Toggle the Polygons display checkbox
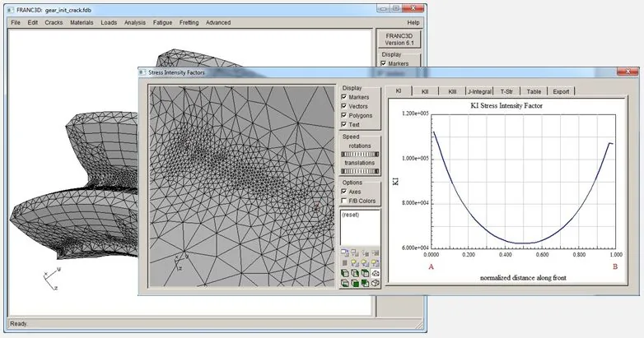The width and height of the screenshot is (644, 338). click(344, 115)
